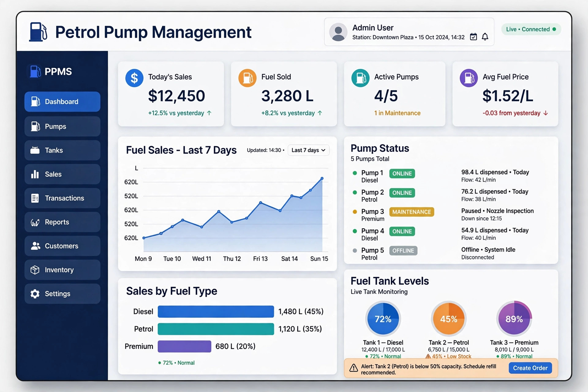Click the Sales bar-chart icon in the sidebar
Image resolution: width=588 pixels, height=392 pixels.
[35, 174]
